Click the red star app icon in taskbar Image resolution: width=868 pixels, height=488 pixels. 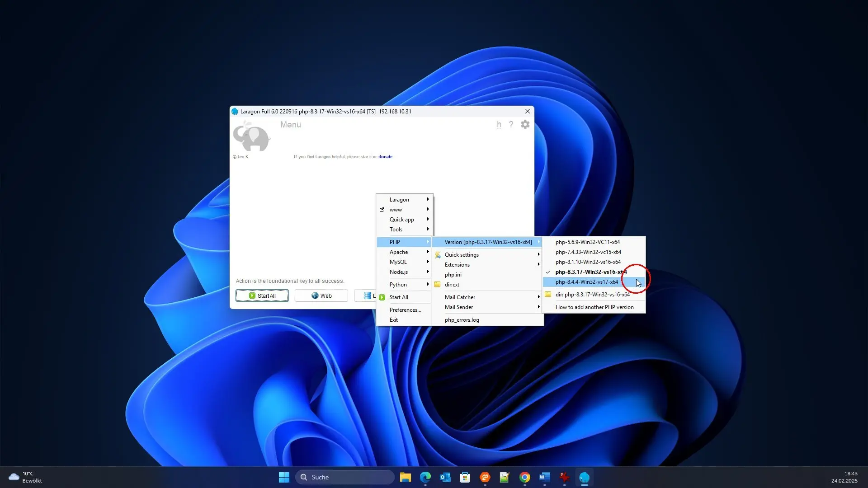coord(564,477)
